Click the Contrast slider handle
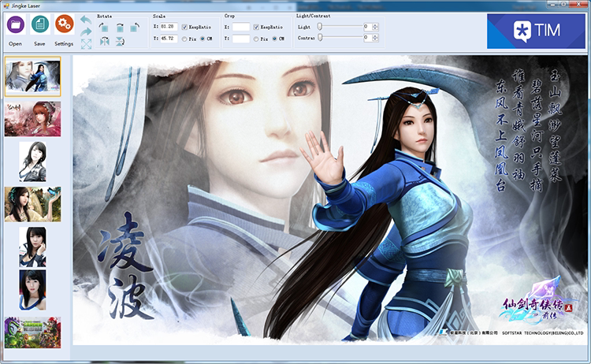Image resolution: width=591 pixels, height=364 pixels. pyautogui.click(x=320, y=37)
